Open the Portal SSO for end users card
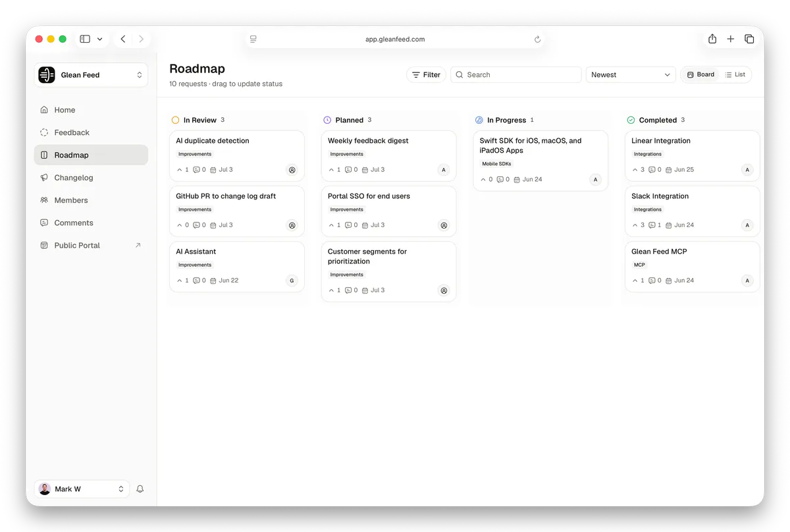 click(x=388, y=211)
